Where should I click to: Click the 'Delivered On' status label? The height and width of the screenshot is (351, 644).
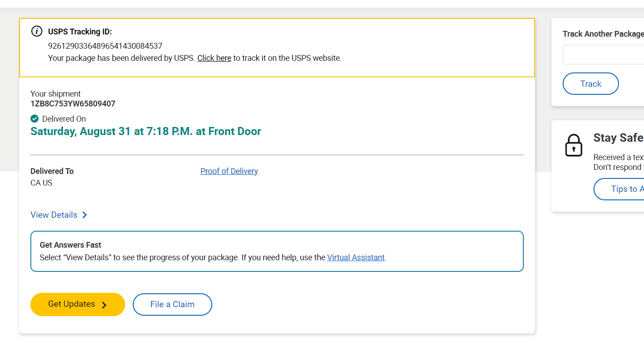[64, 119]
